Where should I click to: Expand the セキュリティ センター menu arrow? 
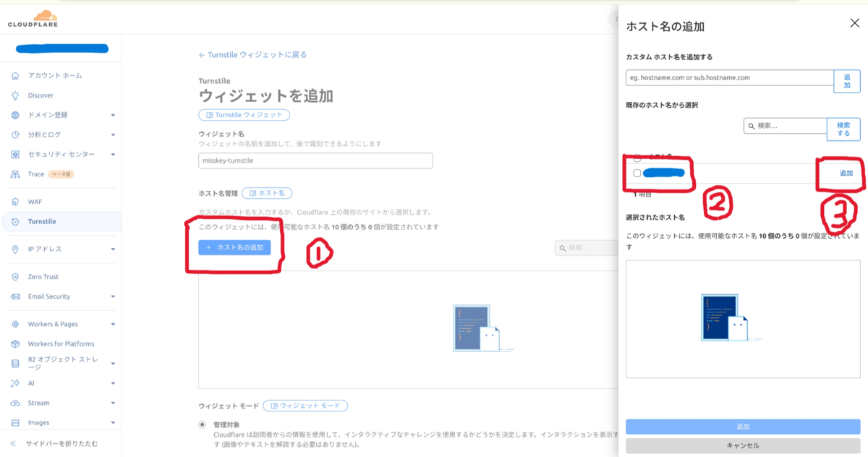(x=113, y=155)
